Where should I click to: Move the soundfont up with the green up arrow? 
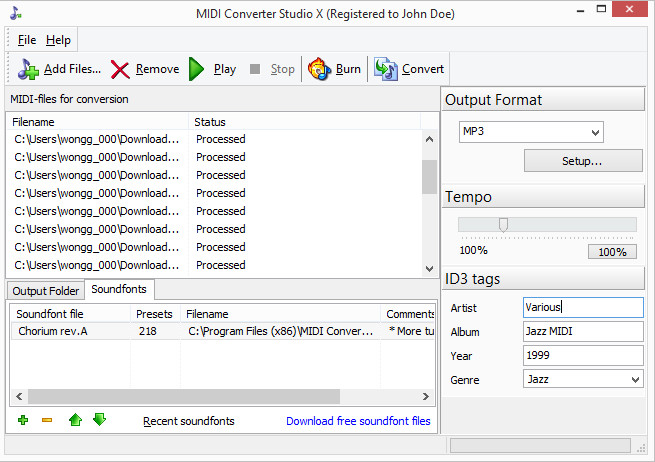coord(76,419)
